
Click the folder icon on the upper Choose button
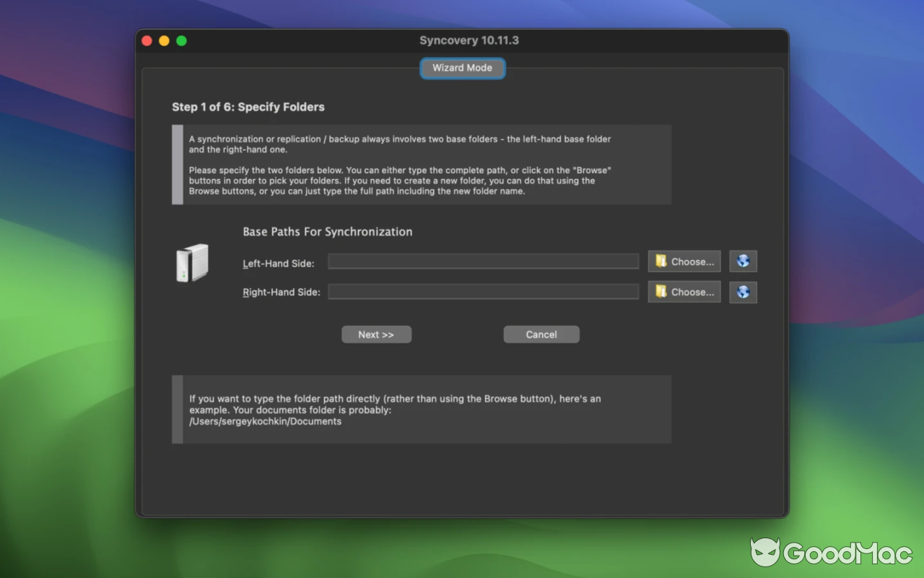pyautogui.click(x=661, y=261)
